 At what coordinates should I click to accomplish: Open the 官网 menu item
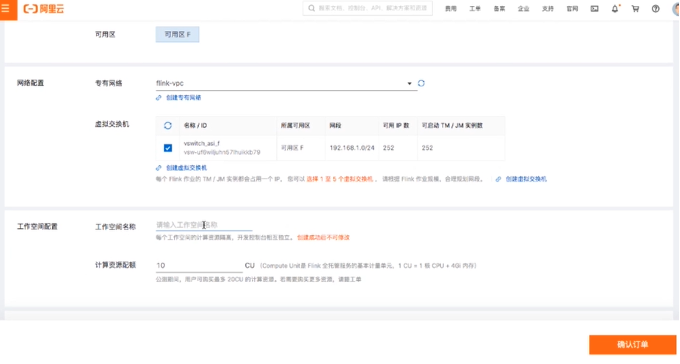click(x=572, y=9)
